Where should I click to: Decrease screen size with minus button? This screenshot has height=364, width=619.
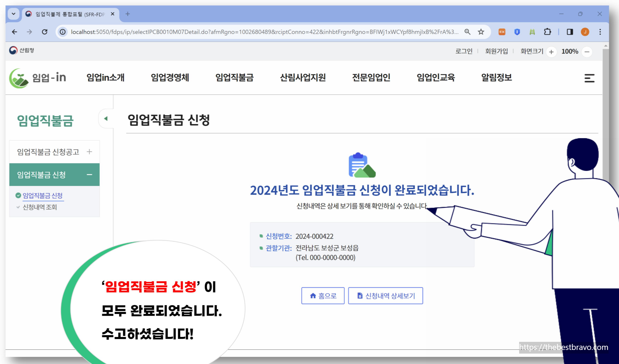pyautogui.click(x=587, y=52)
